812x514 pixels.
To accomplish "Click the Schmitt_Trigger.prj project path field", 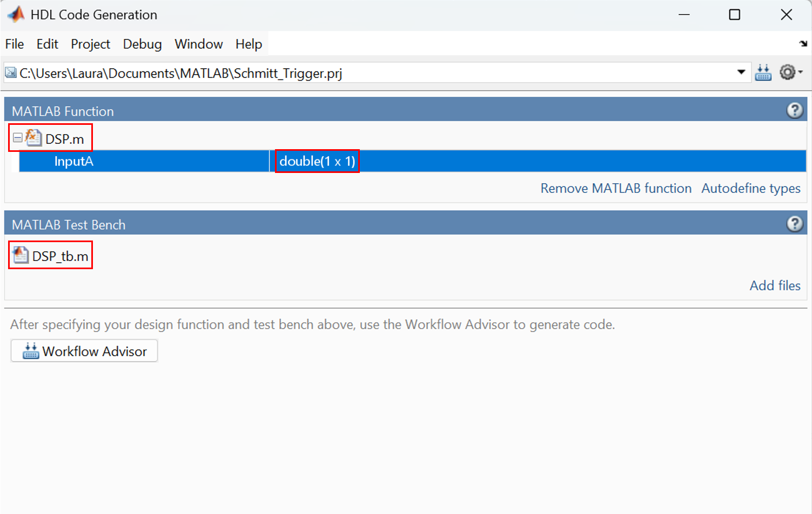I will [377, 72].
